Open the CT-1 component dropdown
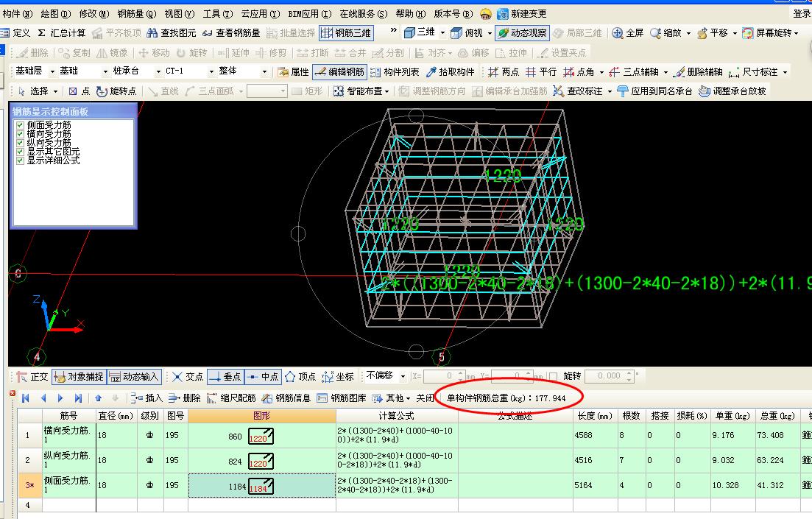The width and height of the screenshot is (812, 519). coord(211,71)
